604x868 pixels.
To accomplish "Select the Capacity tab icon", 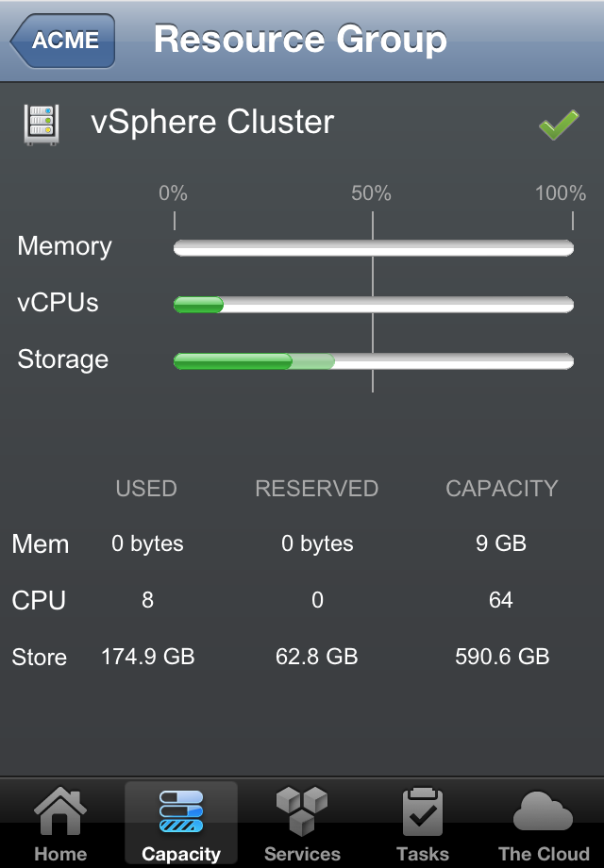I will [x=181, y=812].
